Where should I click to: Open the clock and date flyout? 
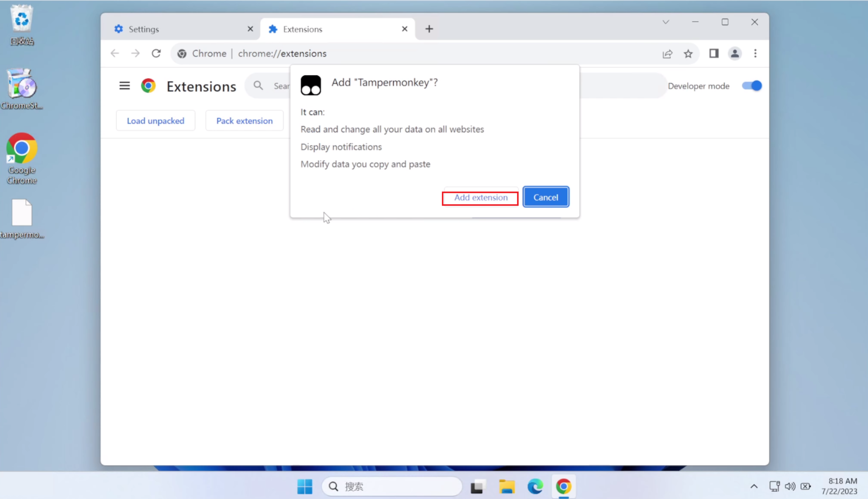pyautogui.click(x=840, y=486)
